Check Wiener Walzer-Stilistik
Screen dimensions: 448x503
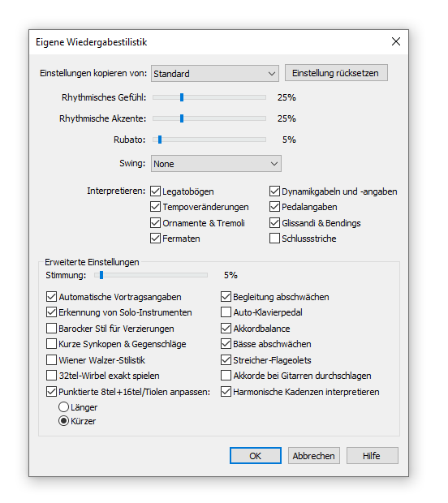[51, 360]
